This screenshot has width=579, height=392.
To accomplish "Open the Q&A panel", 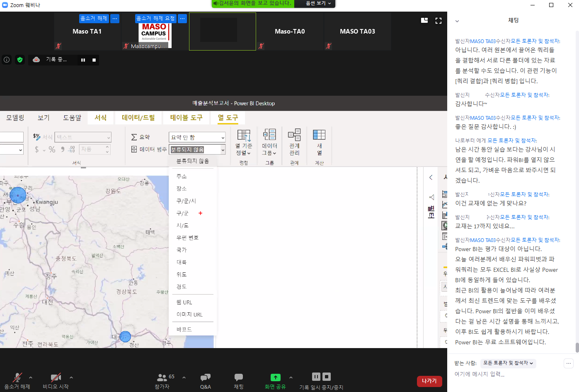I will coord(205,377).
